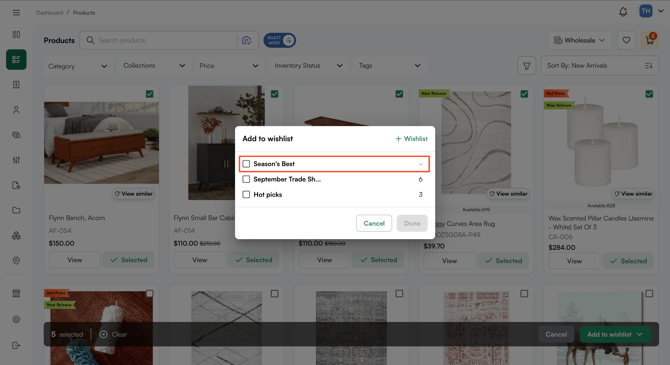Click the Clear selection icon in bottom bar

(103, 334)
